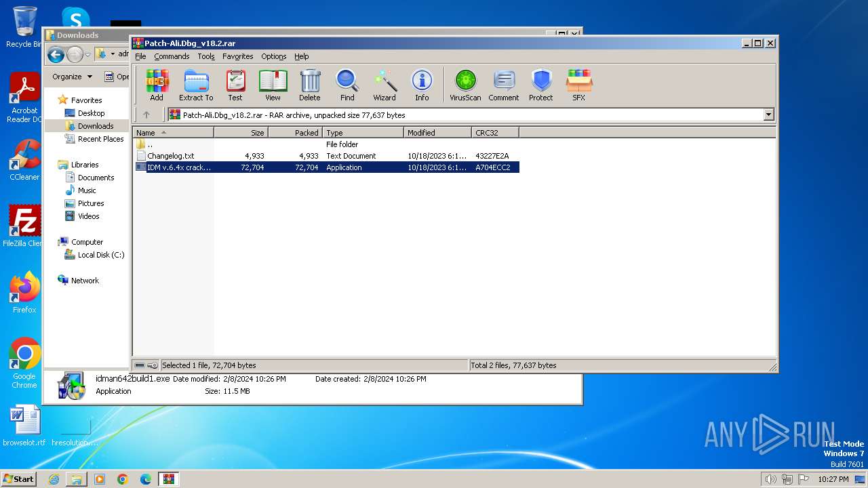Open the Options menu
Image resolution: width=868 pixels, height=488 pixels.
coord(274,56)
